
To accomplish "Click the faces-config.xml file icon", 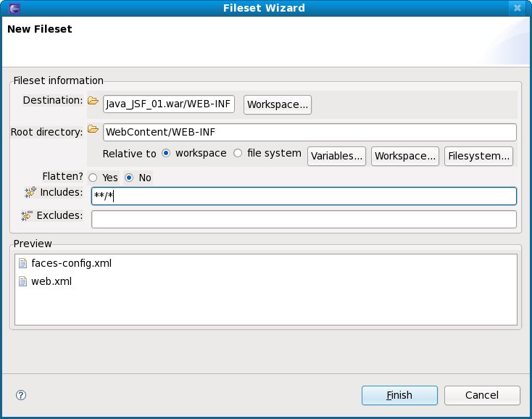I will point(22,263).
